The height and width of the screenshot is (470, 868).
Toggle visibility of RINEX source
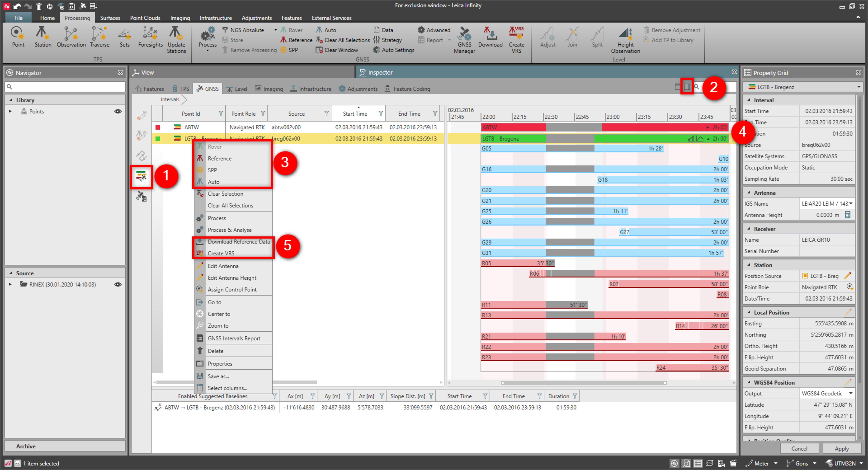coord(118,284)
